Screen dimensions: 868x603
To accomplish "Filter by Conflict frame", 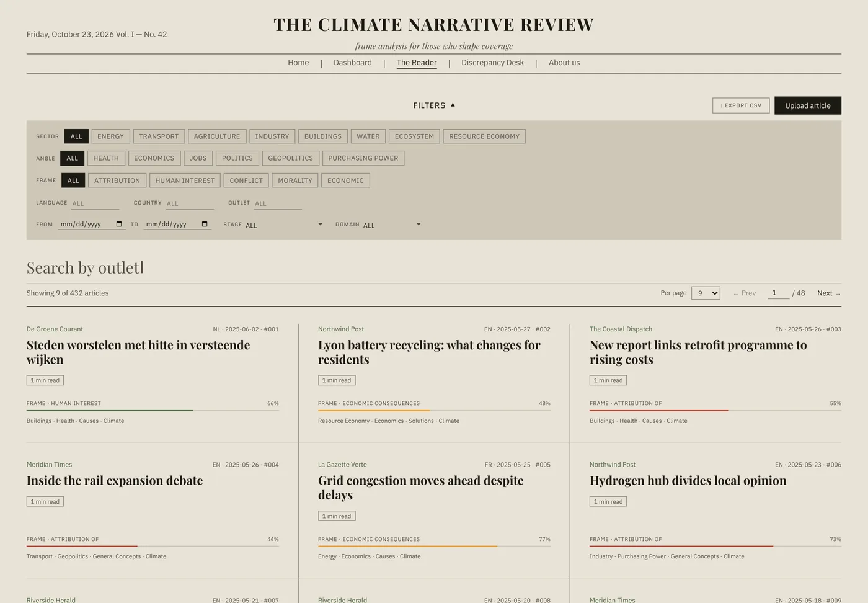I will point(246,181).
